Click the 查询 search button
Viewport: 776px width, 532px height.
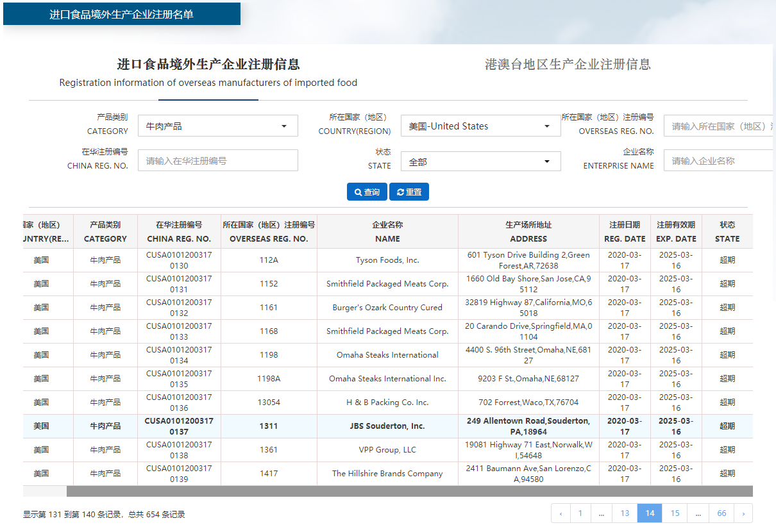tap(367, 192)
